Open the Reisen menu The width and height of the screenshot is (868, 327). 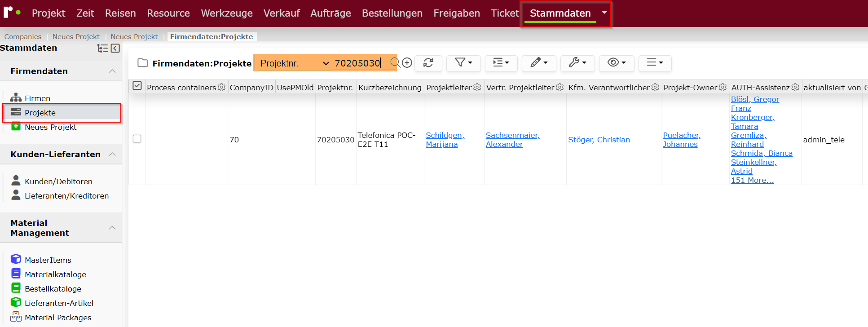120,13
